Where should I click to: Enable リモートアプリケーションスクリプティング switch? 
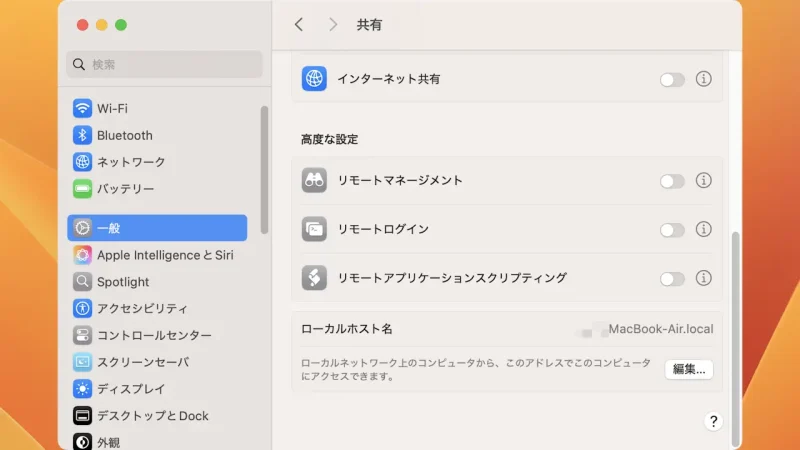point(672,279)
